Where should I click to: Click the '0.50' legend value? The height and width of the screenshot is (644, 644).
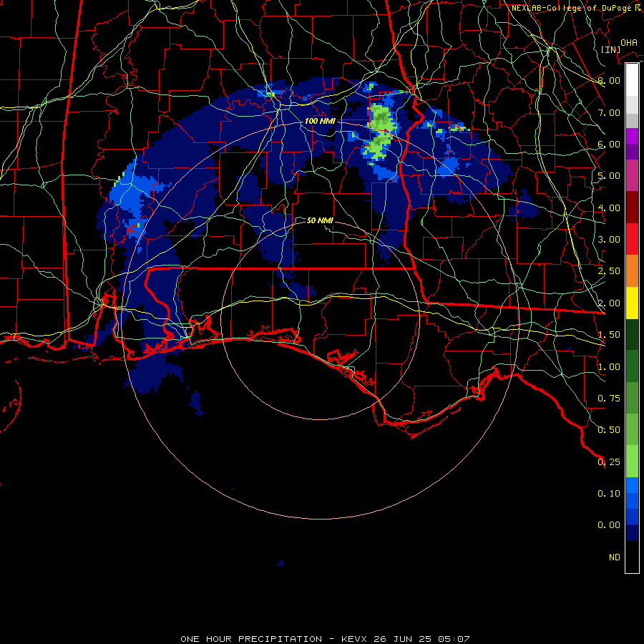tap(609, 430)
